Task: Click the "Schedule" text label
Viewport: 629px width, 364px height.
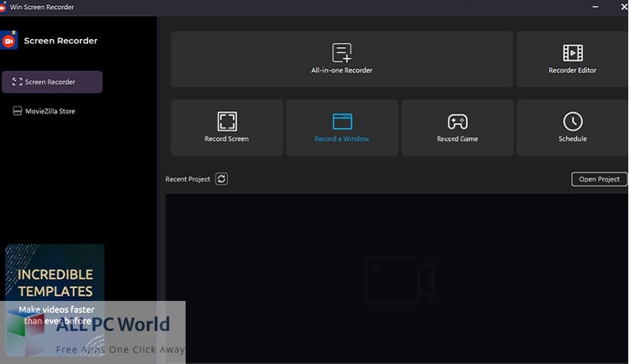Action: [573, 139]
